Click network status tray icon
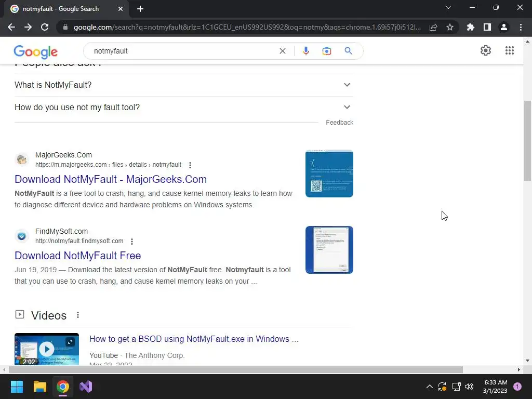 coord(456,387)
